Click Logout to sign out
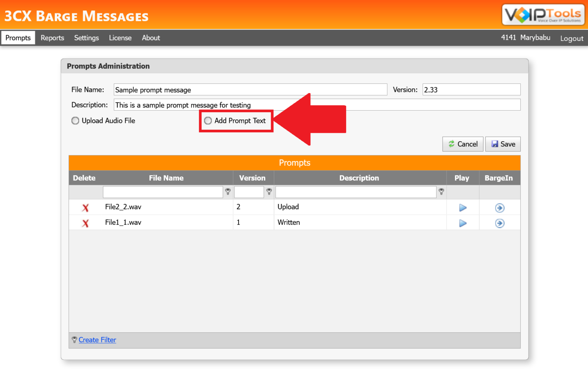 point(571,38)
